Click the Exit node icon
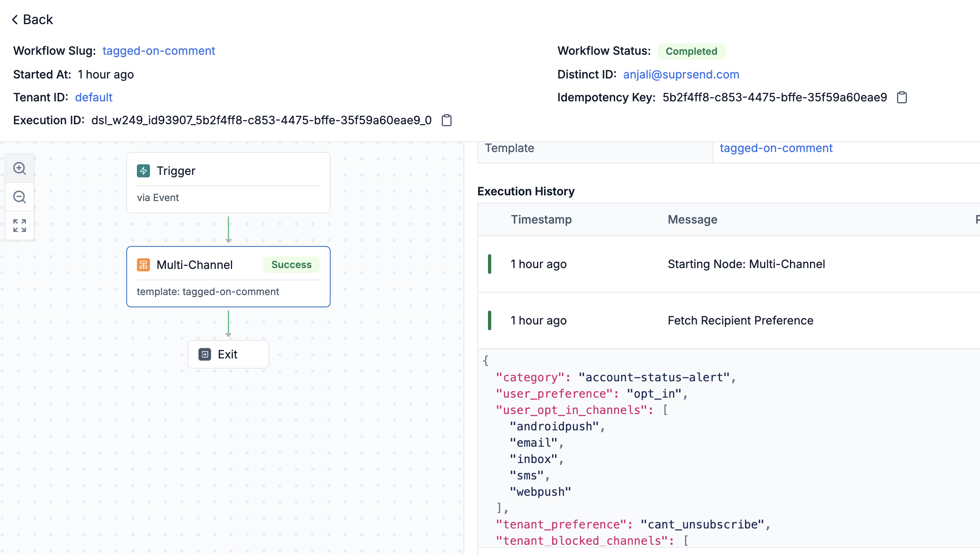 pos(205,354)
